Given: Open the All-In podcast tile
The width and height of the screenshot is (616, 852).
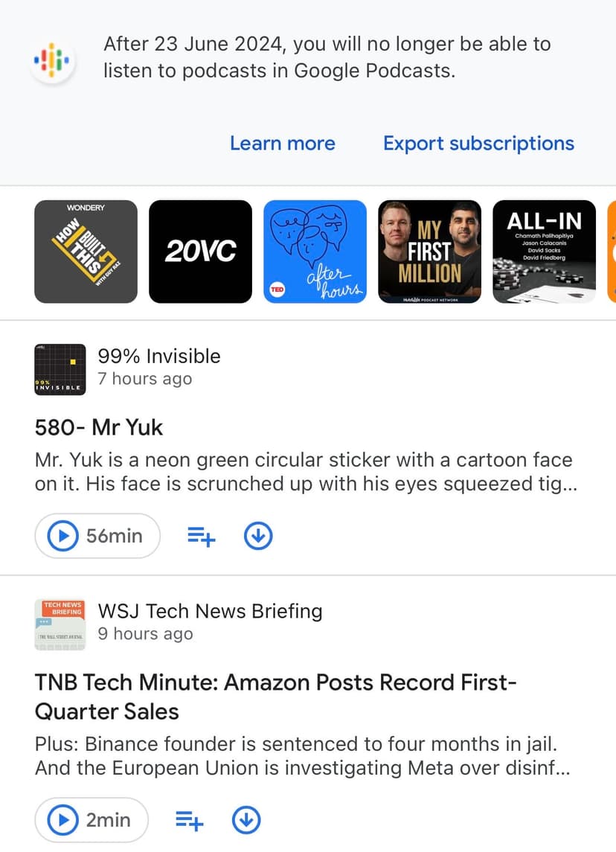Looking at the screenshot, I should click(545, 252).
